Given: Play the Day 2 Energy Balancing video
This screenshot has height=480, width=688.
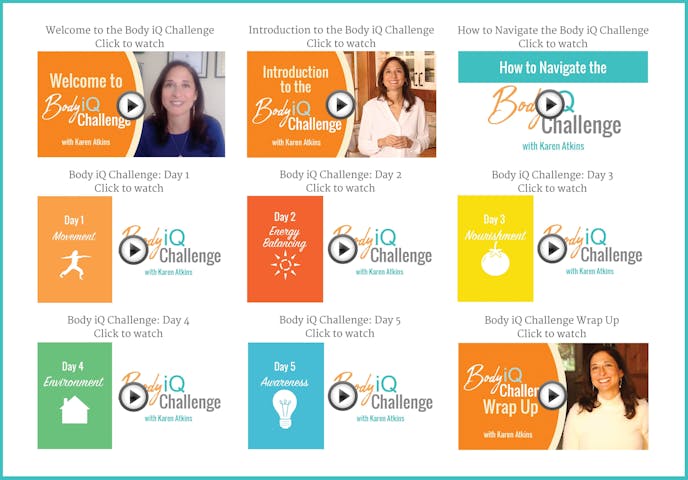Looking at the screenshot, I should (343, 249).
